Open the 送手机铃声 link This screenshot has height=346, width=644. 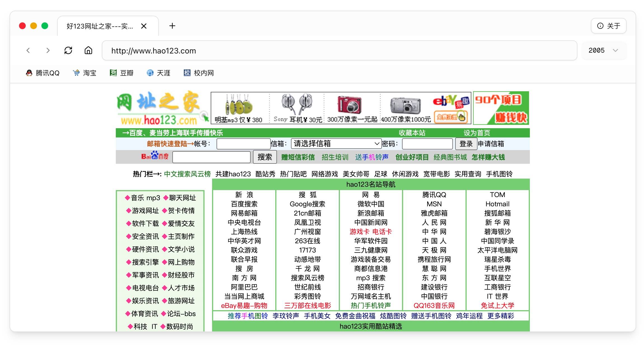372,157
